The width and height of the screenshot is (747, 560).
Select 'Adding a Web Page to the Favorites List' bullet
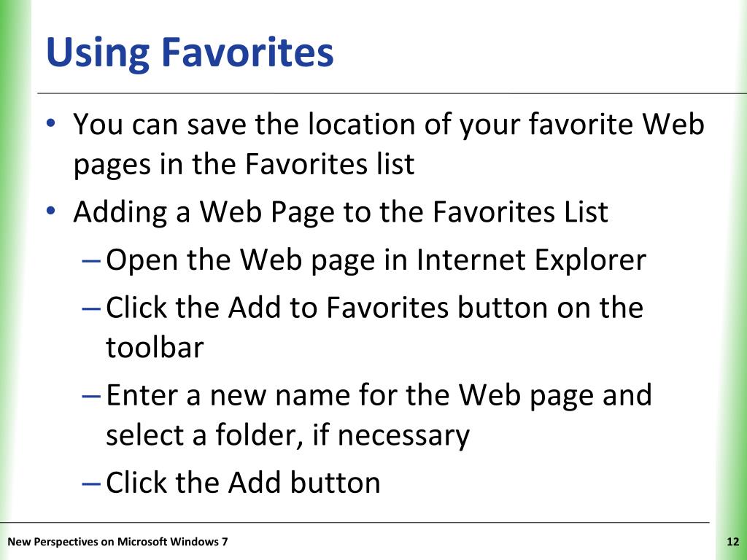pyautogui.click(x=341, y=212)
